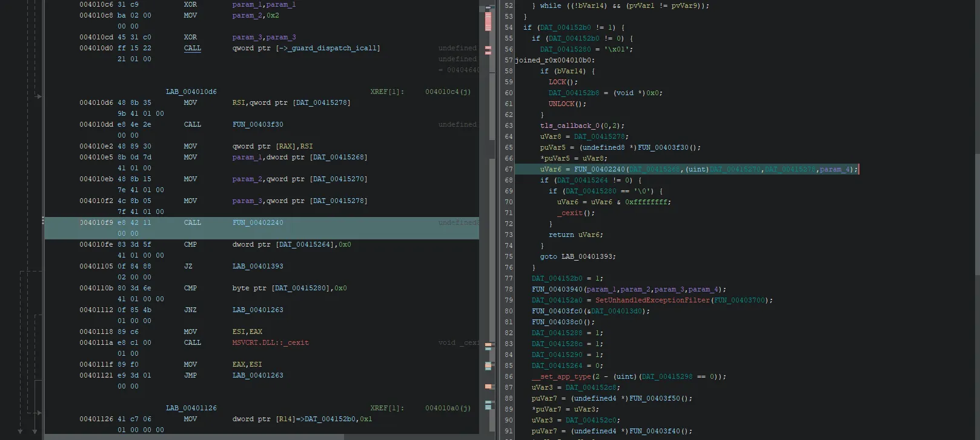Select the LAB_00401126 label in listing
Viewport: 980px width, 440px height.
[x=191, y=408]
